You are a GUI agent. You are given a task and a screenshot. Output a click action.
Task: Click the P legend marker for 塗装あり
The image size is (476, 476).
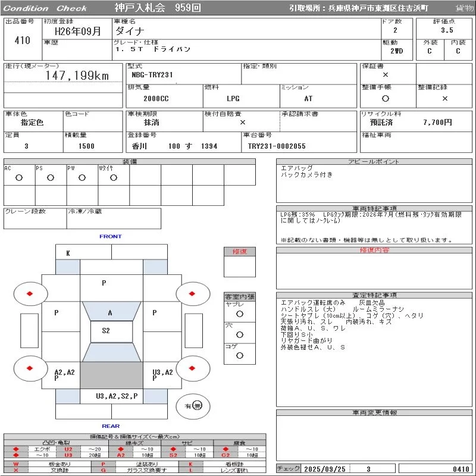coord(103,464)
